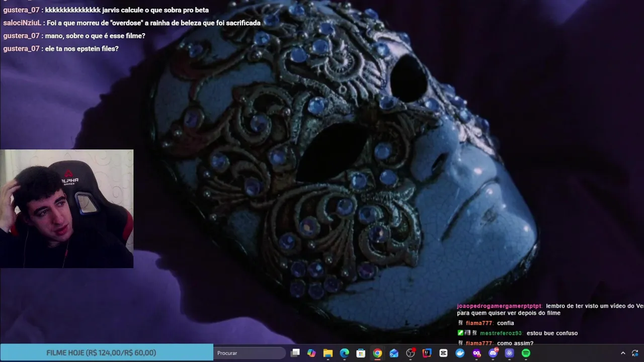
Task: Open the purple rounded-square app icon
Action: tap(509, 353)
